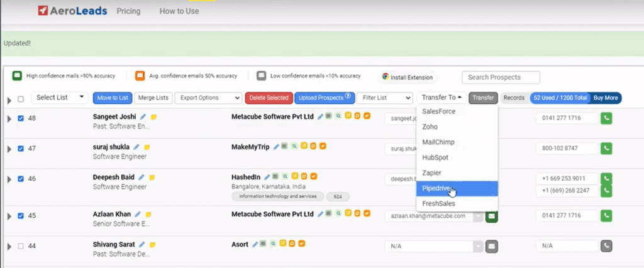Edit name pencil icon beside Azlaan Khan
The width and height of the screenshot is (644, 268).
pos(138,214)
